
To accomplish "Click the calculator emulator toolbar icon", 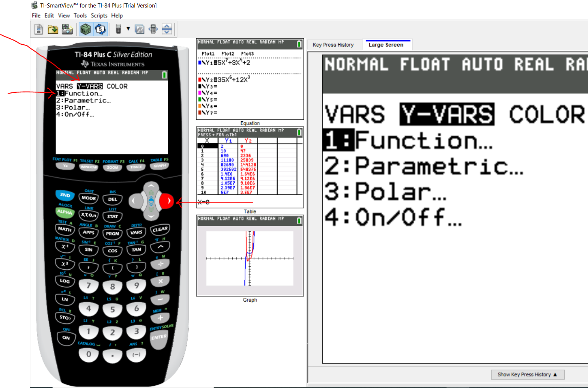I will pyautogui.click(x=118, y=29).
